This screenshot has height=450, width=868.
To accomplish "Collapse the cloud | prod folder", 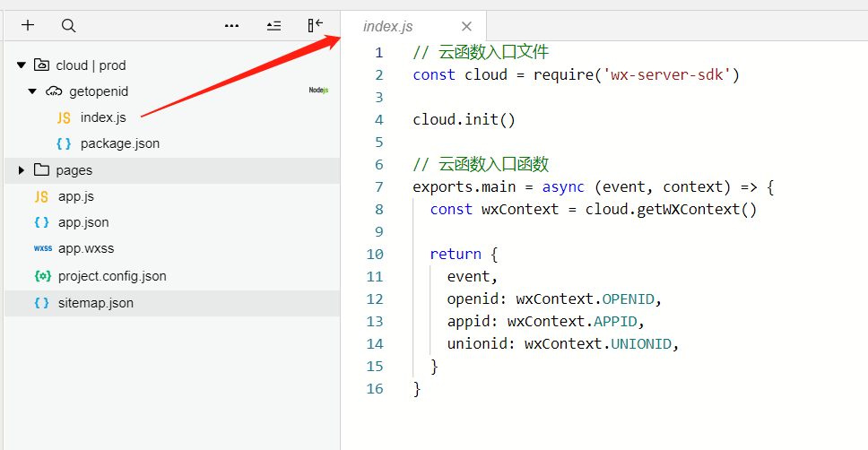I will [22, 65].
